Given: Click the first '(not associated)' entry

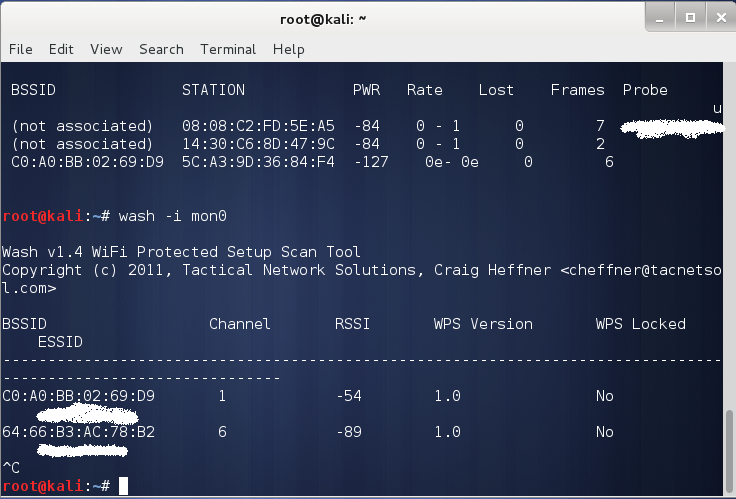Looking at the screenshot, I should click(x=83, y=126).
